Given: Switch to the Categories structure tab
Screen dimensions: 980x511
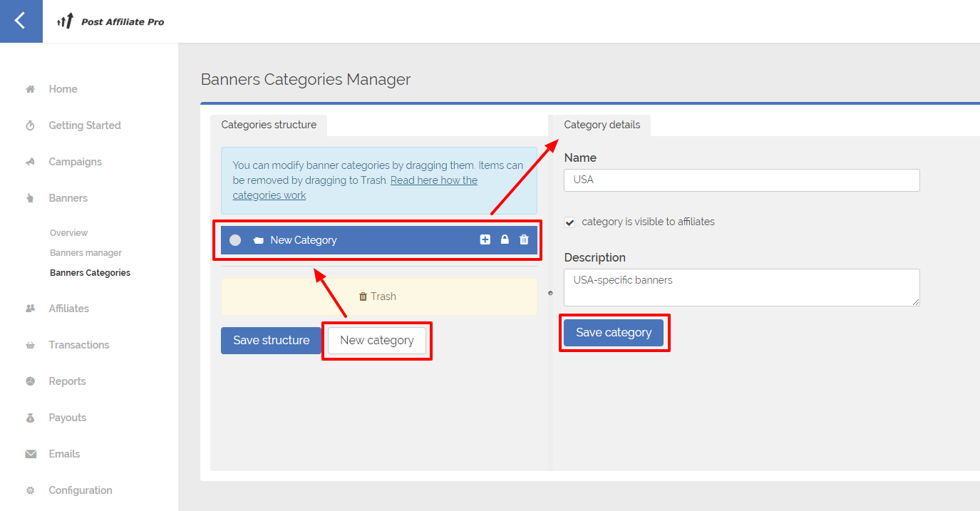Looking at the screenshot, I should click(269, 125).
